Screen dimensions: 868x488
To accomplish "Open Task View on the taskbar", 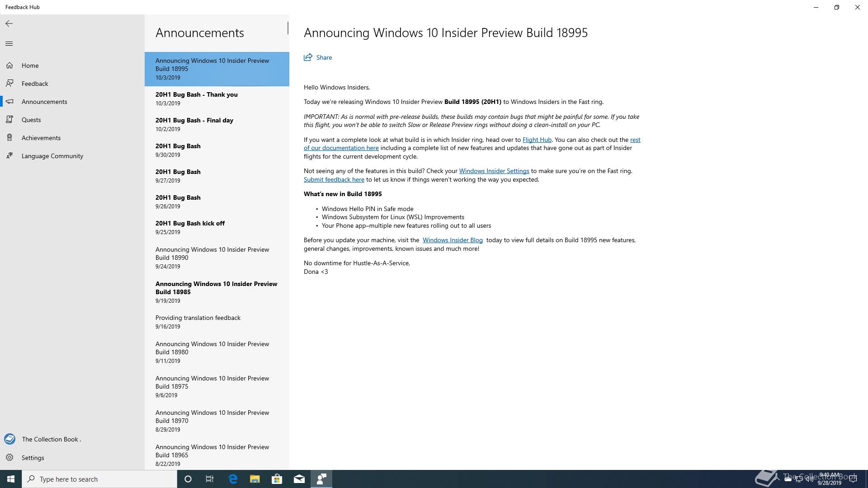I will (210, 479).
